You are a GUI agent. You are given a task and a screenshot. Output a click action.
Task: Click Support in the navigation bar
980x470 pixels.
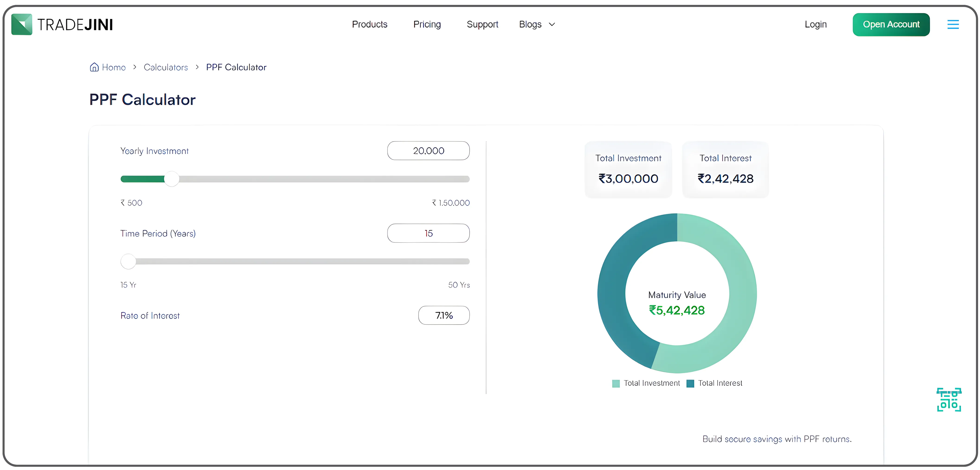coord(482,24)
